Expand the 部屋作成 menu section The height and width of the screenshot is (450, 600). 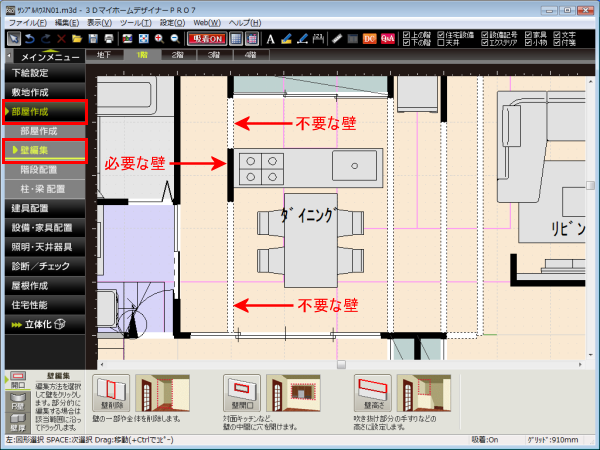[44, 111]
